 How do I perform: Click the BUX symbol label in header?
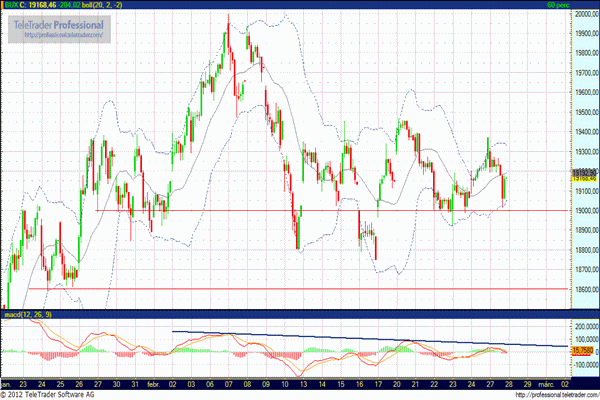[11, 5]
